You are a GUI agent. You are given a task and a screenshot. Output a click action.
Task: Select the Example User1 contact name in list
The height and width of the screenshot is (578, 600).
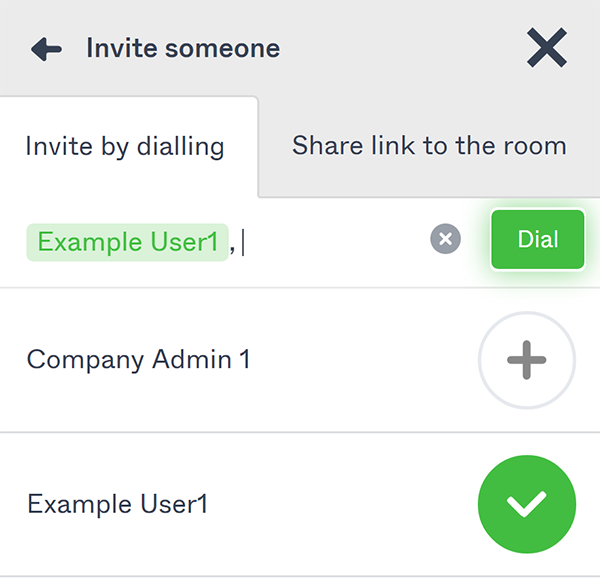(x=118, y=504)
